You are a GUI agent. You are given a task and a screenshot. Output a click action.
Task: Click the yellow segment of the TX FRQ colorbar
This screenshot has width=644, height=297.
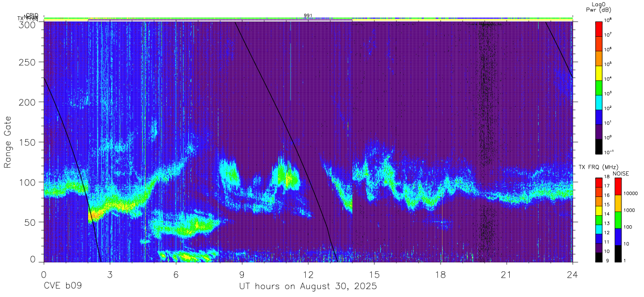tap(599, 210)
